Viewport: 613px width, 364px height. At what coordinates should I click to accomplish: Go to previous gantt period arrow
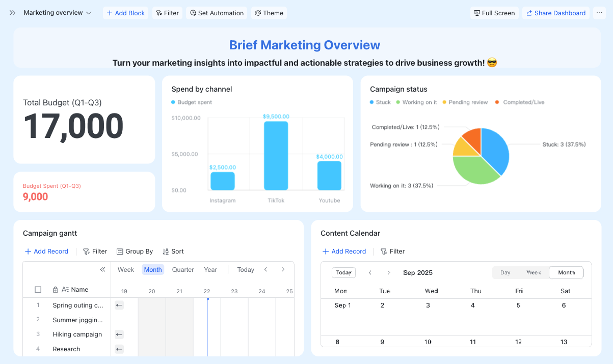click(x=266, y=269)
